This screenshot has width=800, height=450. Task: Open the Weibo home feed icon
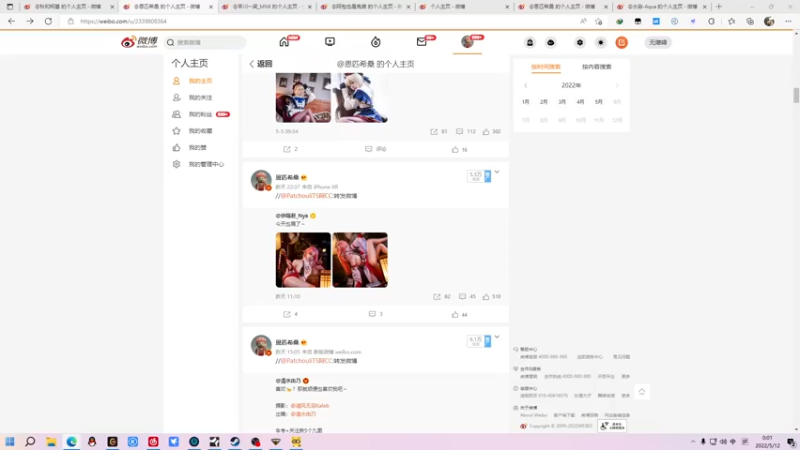284,42
